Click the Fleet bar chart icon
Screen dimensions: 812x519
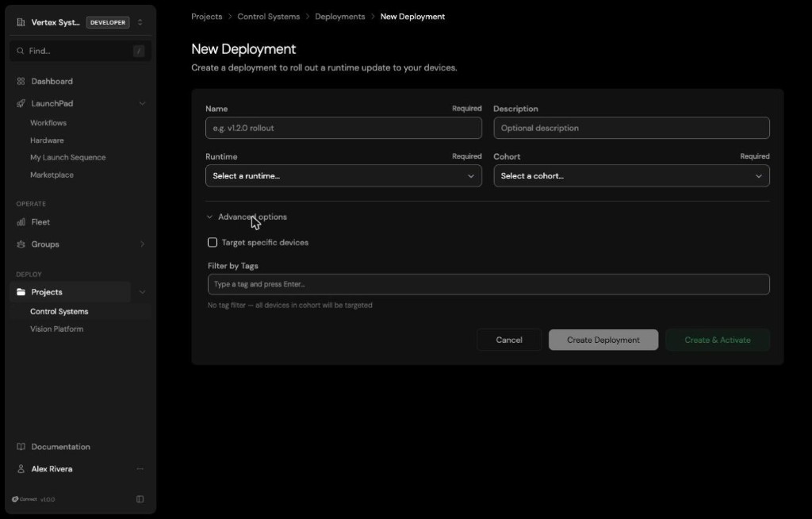tap(21, 222)
